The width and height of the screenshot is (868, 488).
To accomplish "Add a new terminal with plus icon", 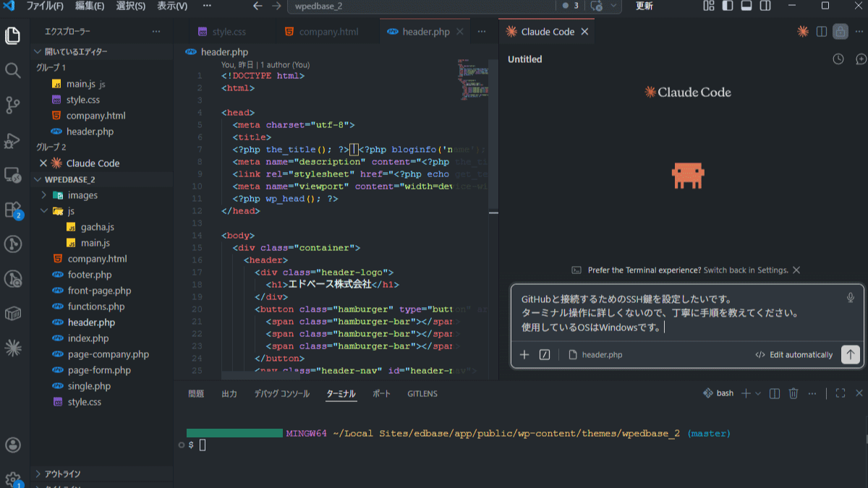I will point(746,393).
